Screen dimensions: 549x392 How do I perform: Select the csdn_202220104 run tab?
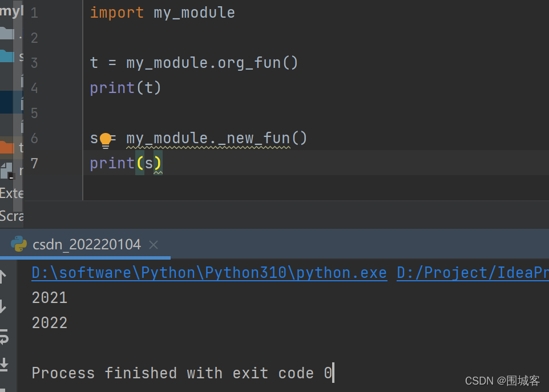86,245
